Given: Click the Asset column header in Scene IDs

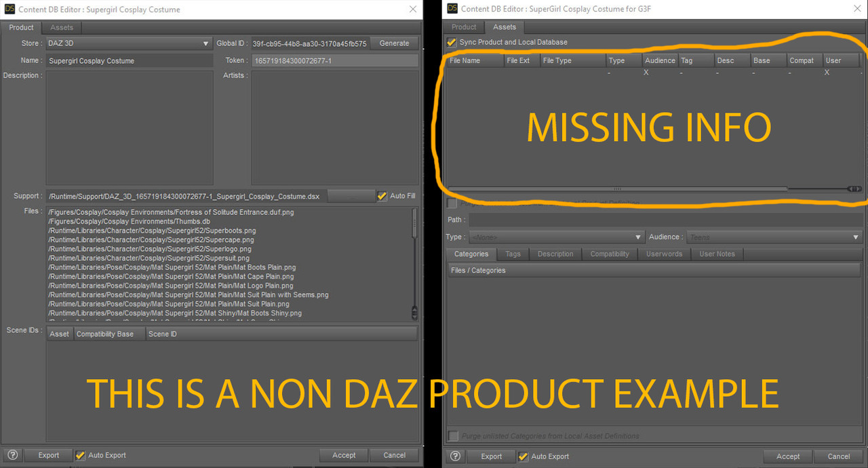Looking at the screenshot, I should tap(60, 334).
